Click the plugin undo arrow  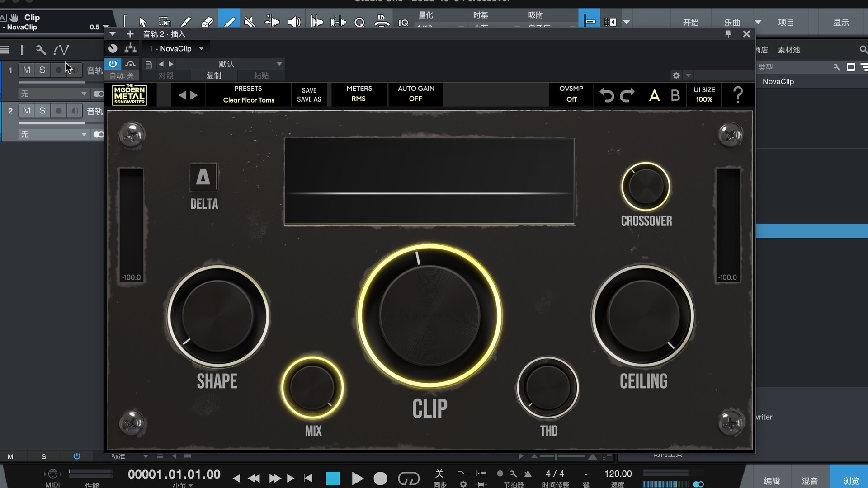(606, 95)
